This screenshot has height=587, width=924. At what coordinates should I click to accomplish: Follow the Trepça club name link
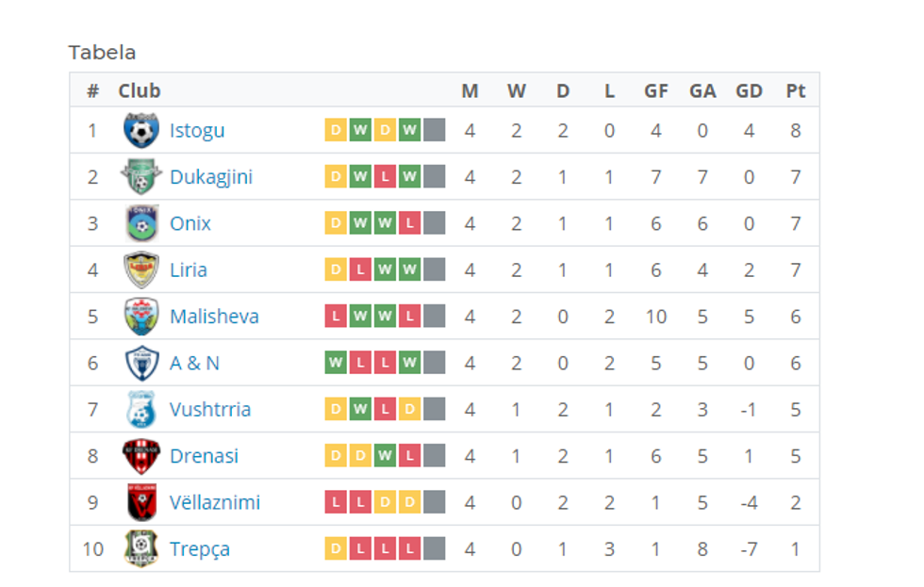click(x=200, y=548)
